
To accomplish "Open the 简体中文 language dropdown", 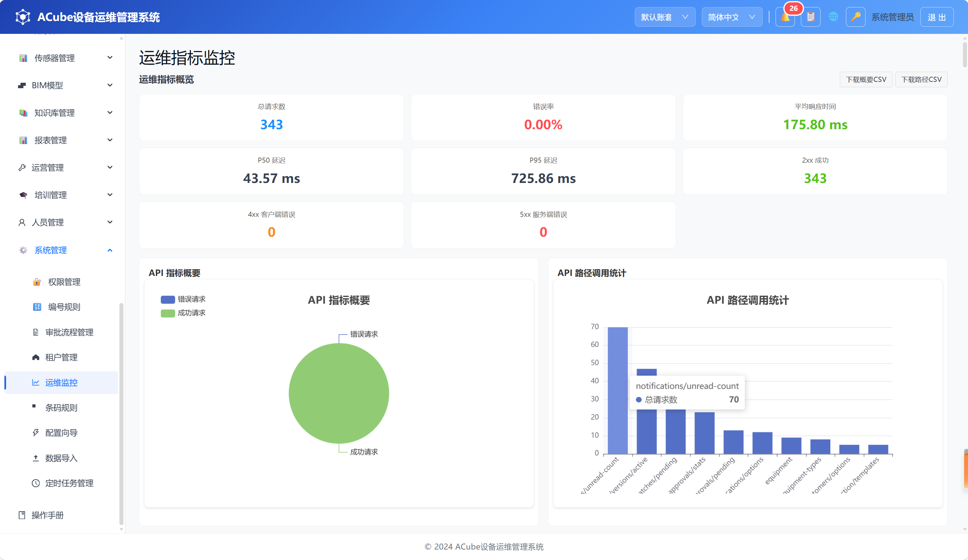I will 732,17.
